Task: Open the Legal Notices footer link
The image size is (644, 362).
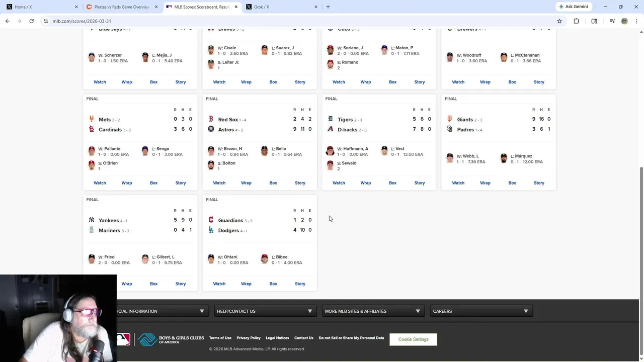Action: 277,338
